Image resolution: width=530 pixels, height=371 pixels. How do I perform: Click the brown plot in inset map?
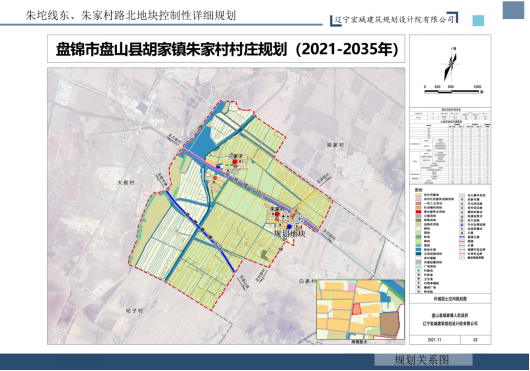tap(389, 324)
